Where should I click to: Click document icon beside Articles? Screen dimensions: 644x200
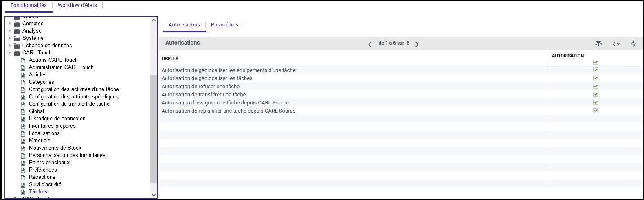pos(23,75)
